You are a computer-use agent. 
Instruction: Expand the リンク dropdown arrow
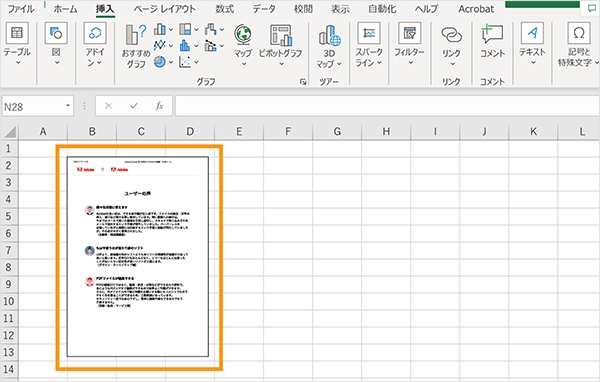[452, 64]
